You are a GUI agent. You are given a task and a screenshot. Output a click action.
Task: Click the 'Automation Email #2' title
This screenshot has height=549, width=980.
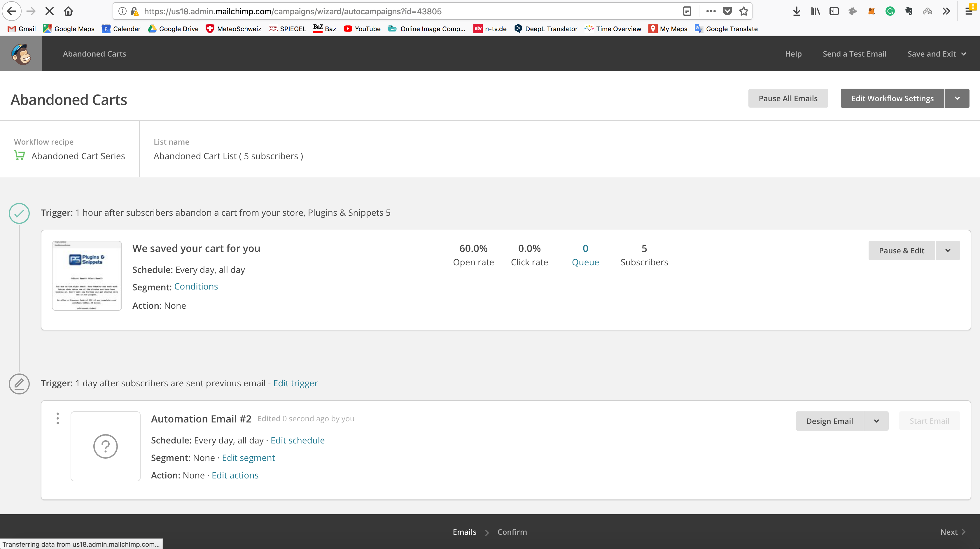click(x=201, y=419)
